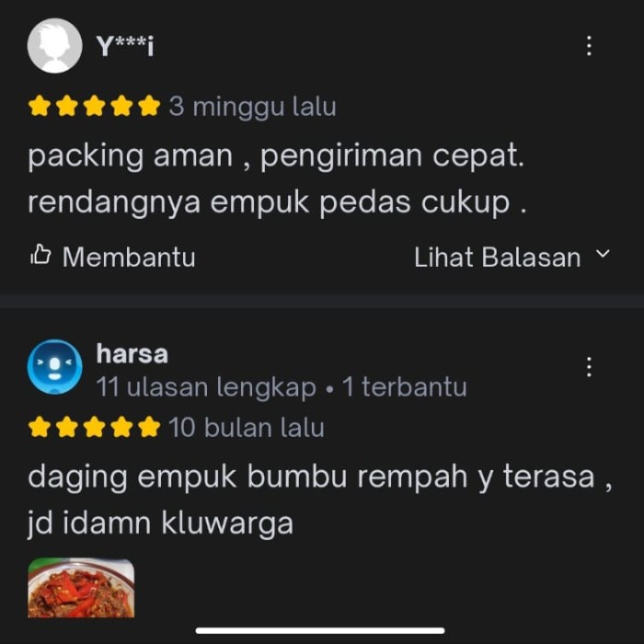Tap the '3 minggu lalu' timestamp
This screenshot has height=644, width=644.
(253, 107)
